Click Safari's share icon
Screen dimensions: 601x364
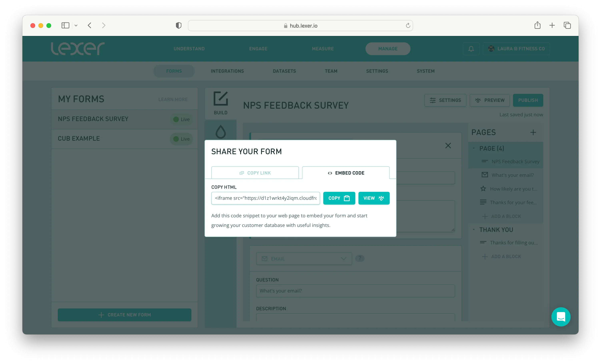tap(537, 25)
